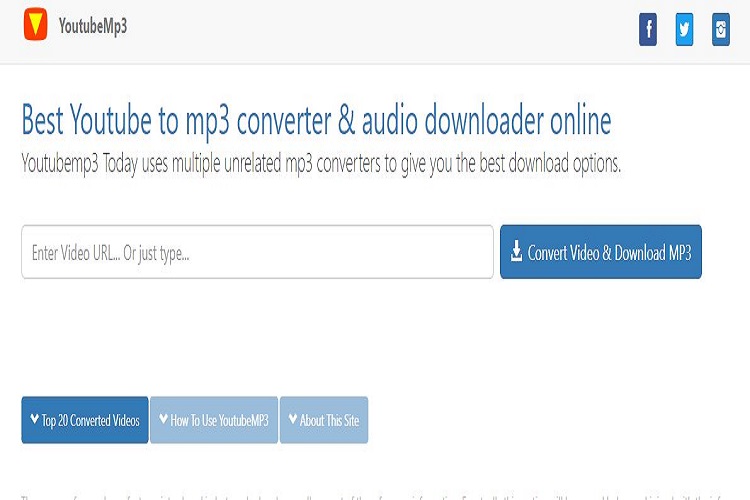750x500 pixels.
Task: Click the YoutubeMp3 logo icon
Action: (35, 24)
